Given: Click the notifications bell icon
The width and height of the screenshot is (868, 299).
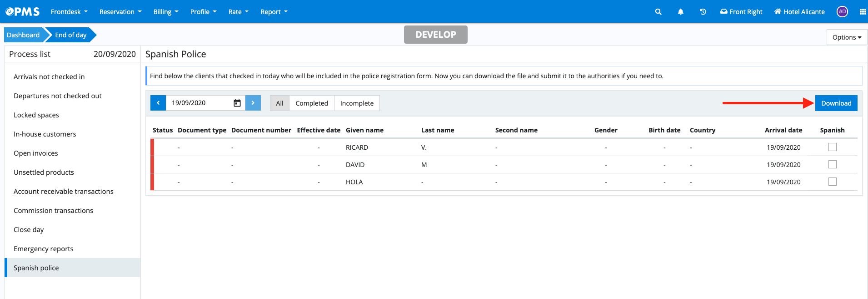Looking at the screenshot, I should 680,12.
